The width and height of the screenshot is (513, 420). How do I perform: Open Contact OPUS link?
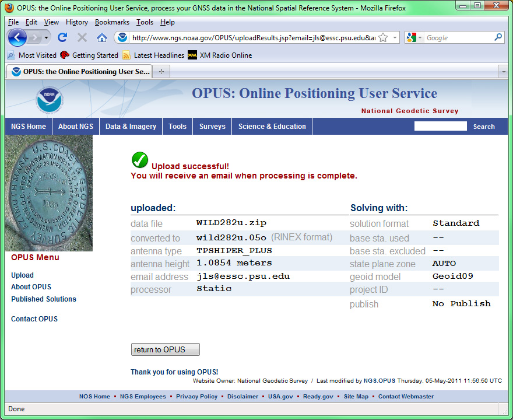[x=34, y=319]
